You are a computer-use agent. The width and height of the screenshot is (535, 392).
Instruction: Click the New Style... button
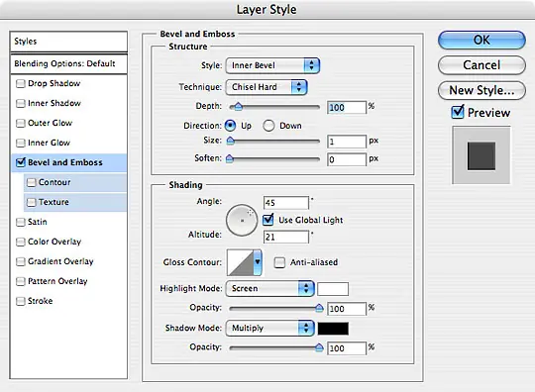point(481,90)
